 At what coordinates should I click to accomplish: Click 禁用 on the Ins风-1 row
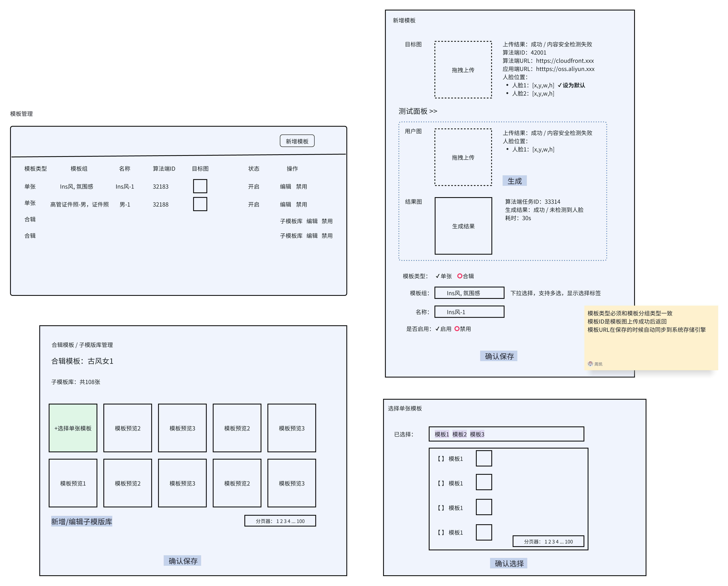pos(301,186)
